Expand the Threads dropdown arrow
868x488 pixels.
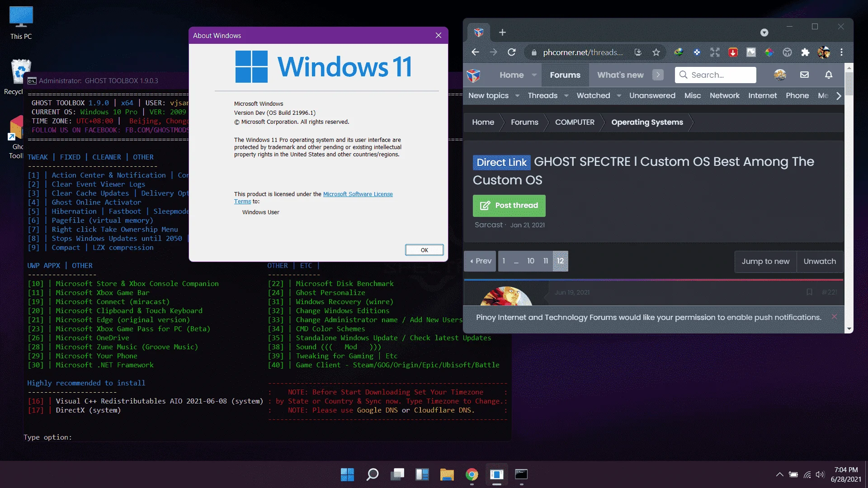point(566,96)
